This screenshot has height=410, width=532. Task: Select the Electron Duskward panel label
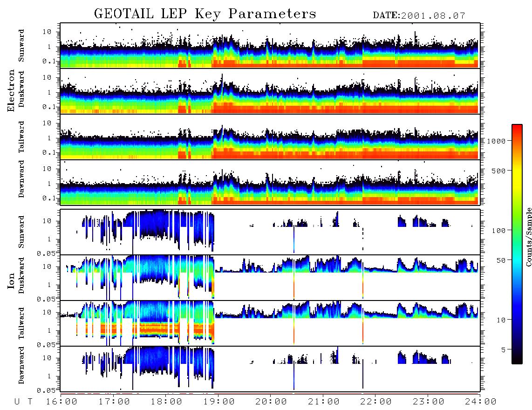pyautogui.click(x=21, y=89)
